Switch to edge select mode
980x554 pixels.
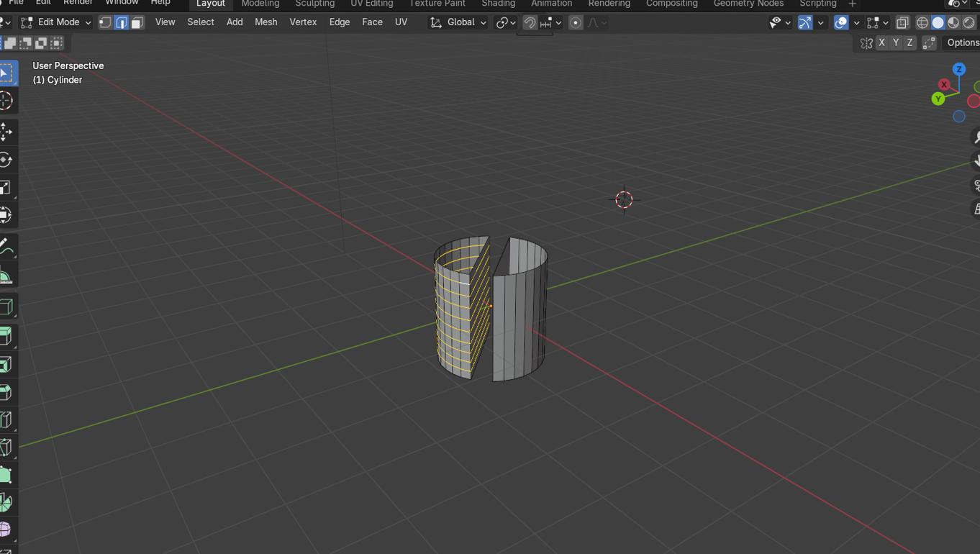121,22
